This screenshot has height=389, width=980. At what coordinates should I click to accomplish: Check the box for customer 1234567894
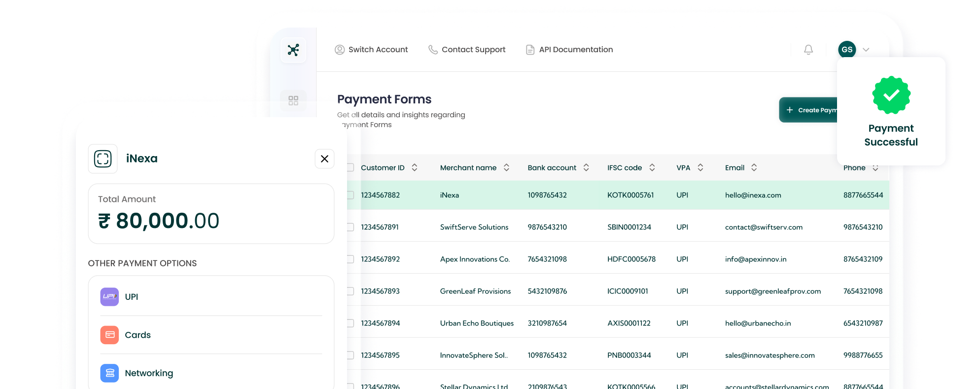[x=350, y=323]
